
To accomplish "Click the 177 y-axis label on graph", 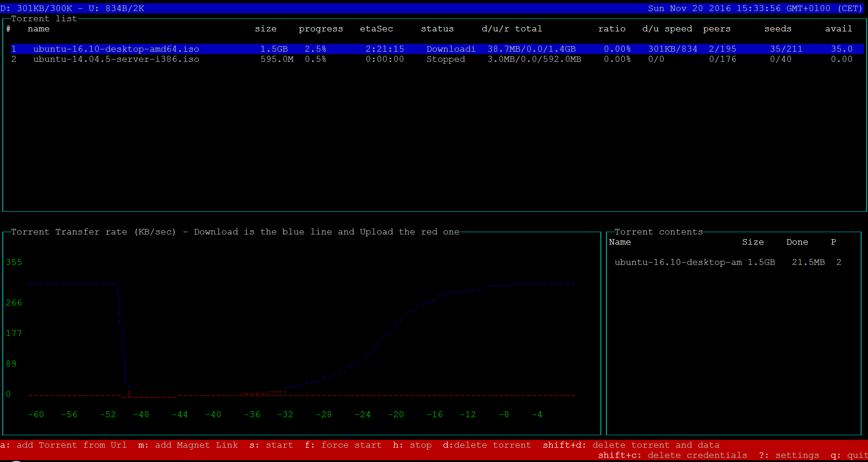I will click(x=14, y=333).
